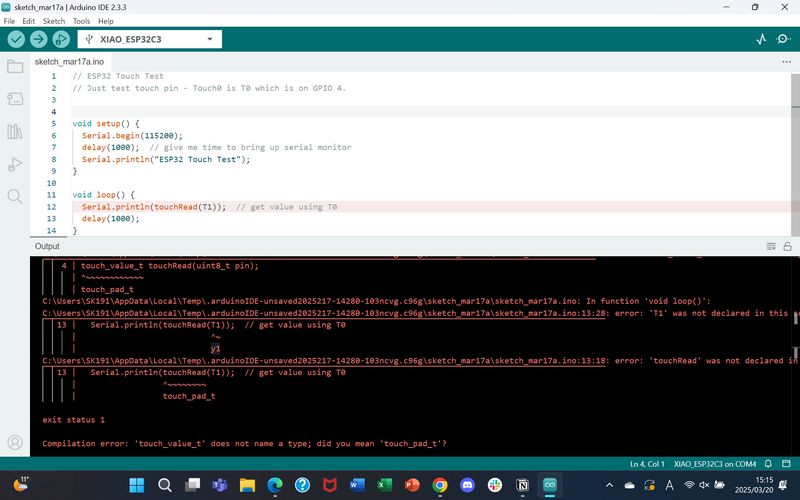
Task: Click empty editor line 4
Action: [431, 112]
